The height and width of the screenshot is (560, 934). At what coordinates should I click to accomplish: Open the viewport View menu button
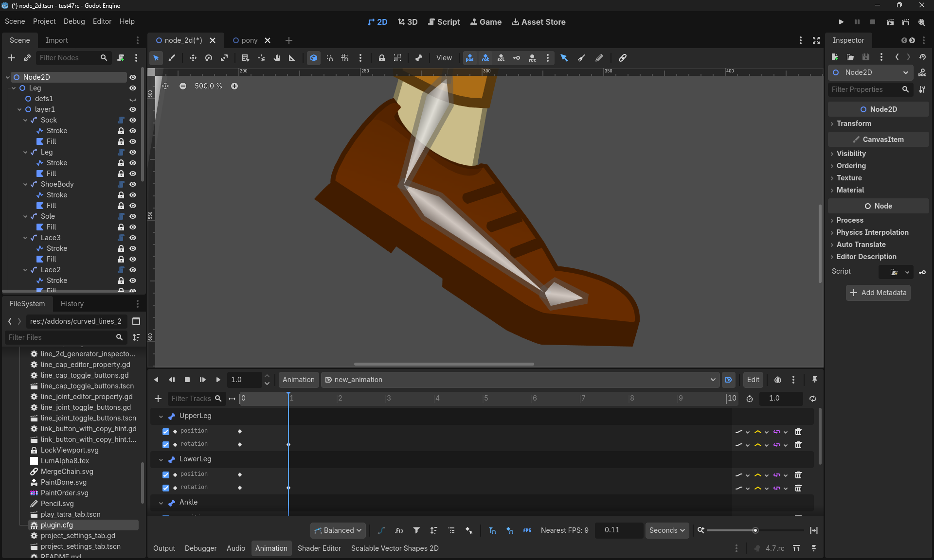[x=444, y=58]
